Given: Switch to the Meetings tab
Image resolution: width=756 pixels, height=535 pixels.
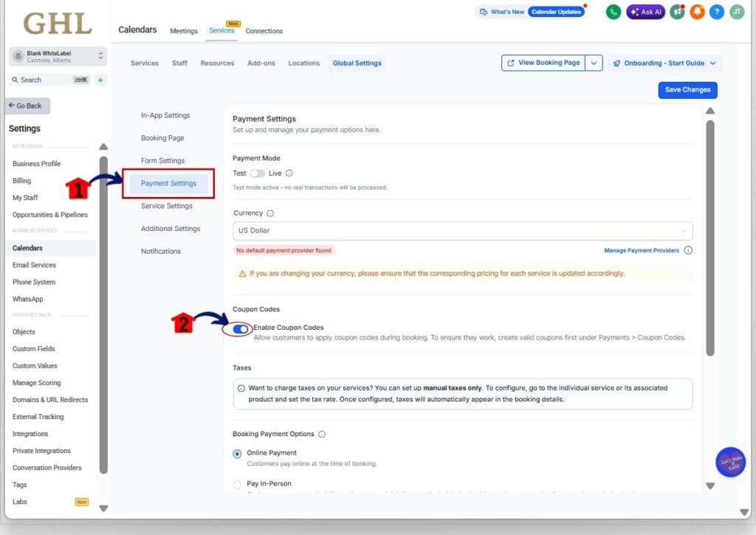Looking at the screenshot, I should (184, 31).
